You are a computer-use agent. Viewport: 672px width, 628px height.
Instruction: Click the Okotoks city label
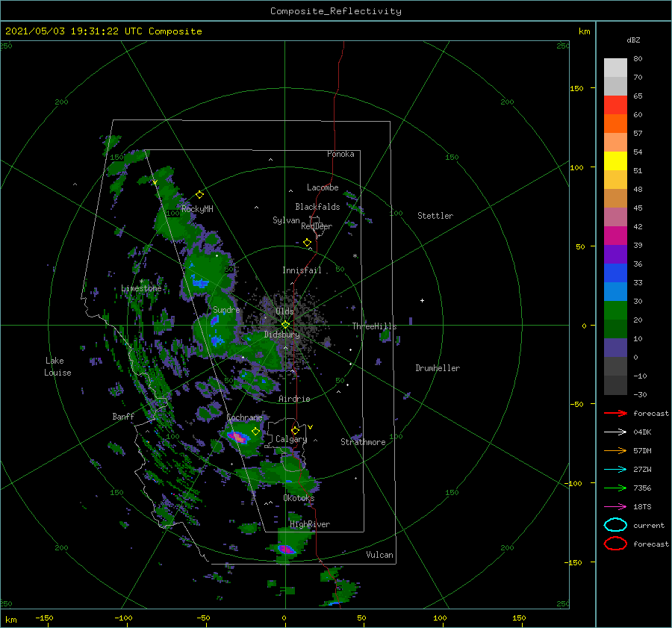point(299,498)
